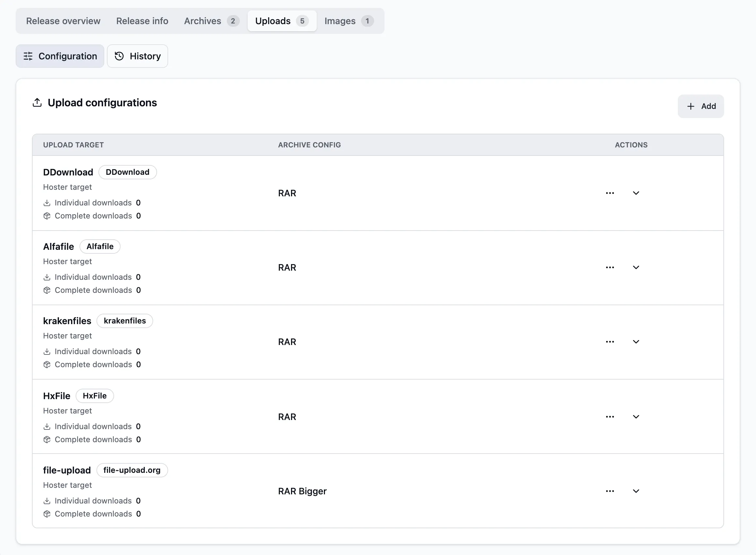Click the RAR Bigger archive config text
756x555 pixels.
tap(302, 491)
